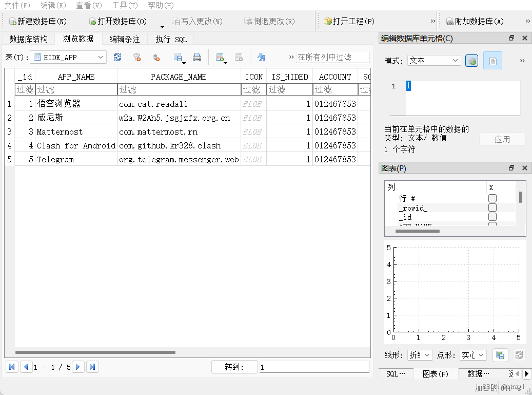
Task: Toggle the X checkbox for _id
Action: point(492,217)
